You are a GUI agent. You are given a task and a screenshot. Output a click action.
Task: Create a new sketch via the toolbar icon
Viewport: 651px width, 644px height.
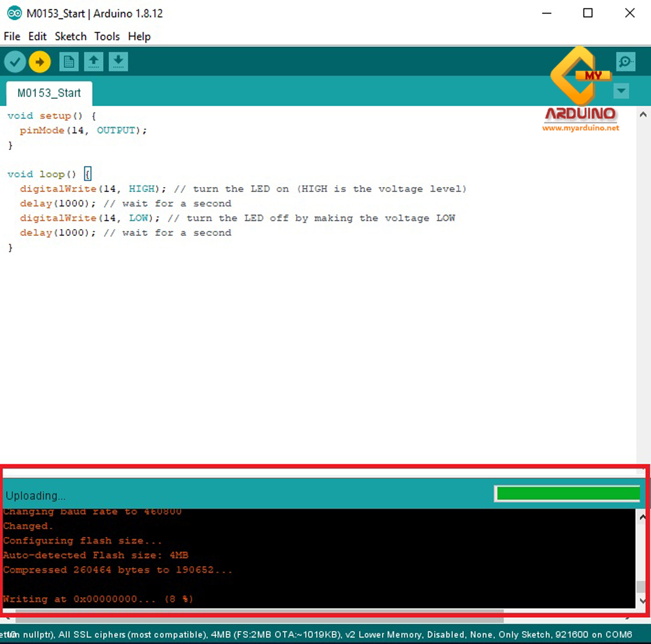(69, 62)
